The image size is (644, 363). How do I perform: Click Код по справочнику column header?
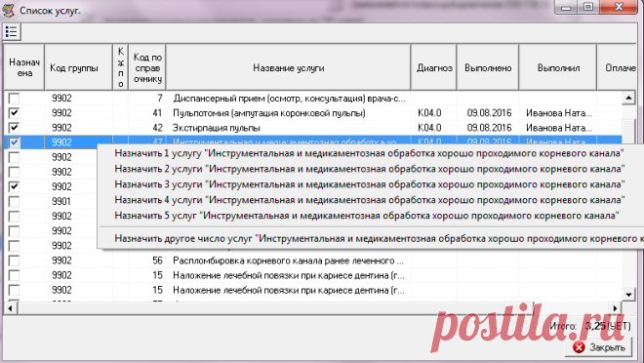coord(147,67)
